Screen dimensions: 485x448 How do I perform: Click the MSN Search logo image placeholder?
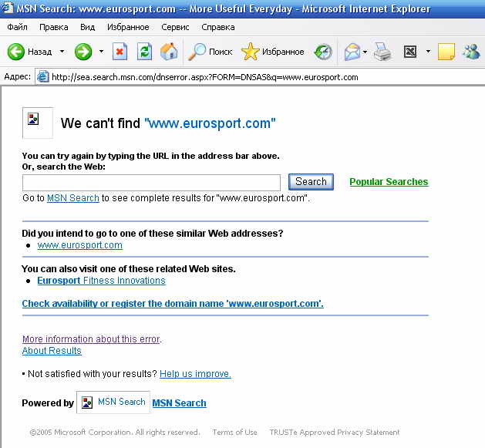[x=113, y=403]
